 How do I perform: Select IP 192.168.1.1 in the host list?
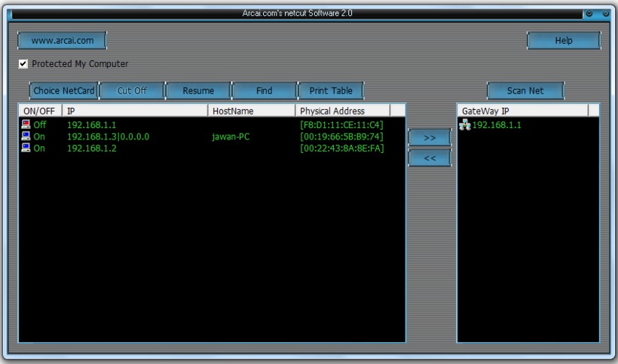(91, 125)
